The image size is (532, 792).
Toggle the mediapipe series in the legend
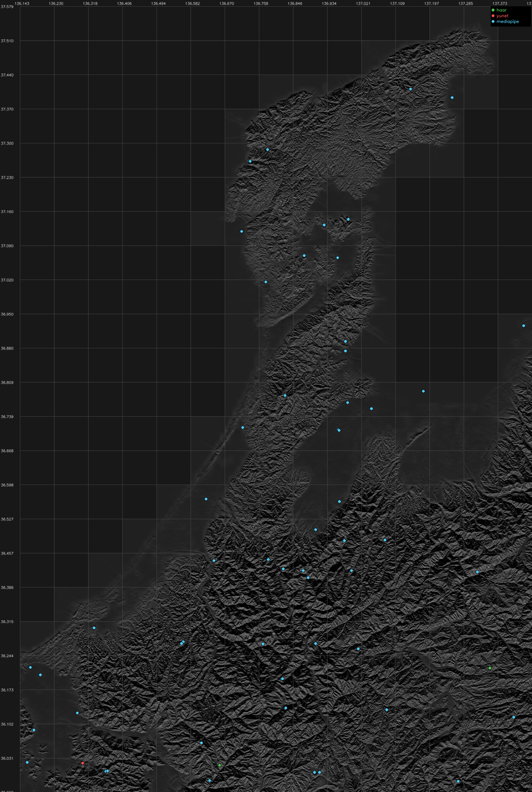(x=507, y=21)
